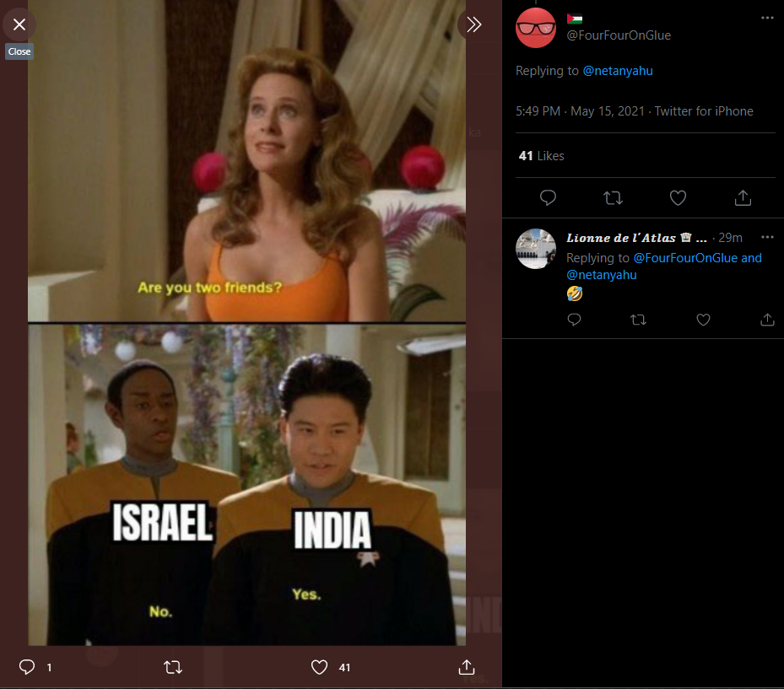Open more options on Lionne de l'Atlas's reply
784x689 pixels.
pos(767,237)
